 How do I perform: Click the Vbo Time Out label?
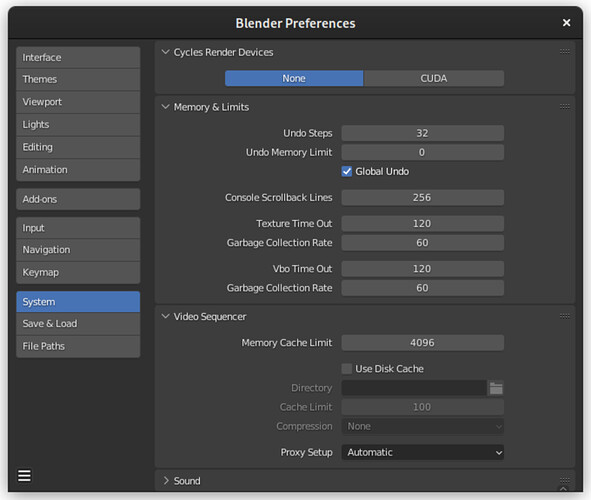[x=302, y=269]
